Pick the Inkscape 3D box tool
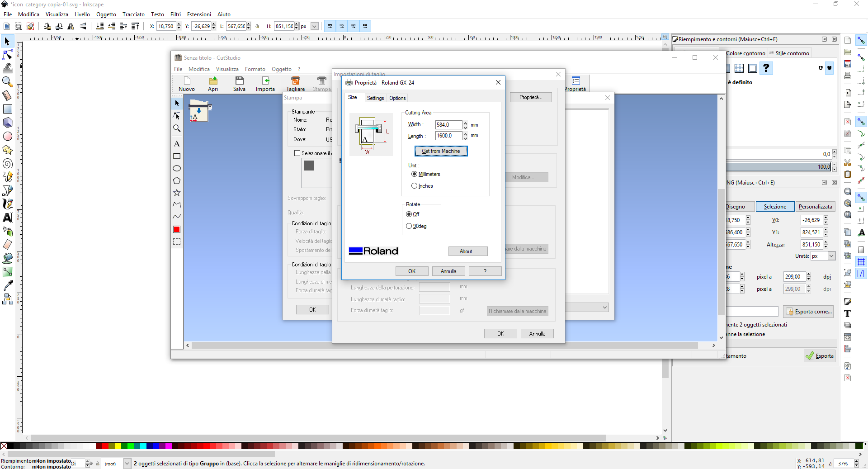The width and height of the screenshot is (868, 469). click(x=7, y=123)
